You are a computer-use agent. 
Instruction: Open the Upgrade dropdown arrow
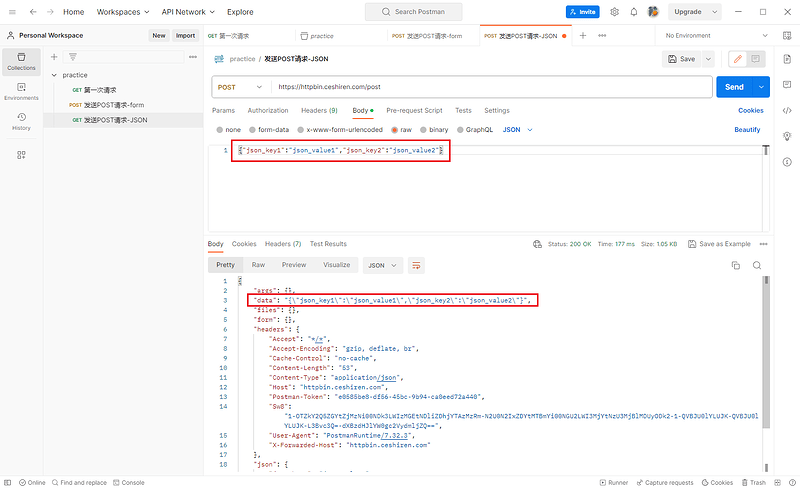click(x=714, y=12)
